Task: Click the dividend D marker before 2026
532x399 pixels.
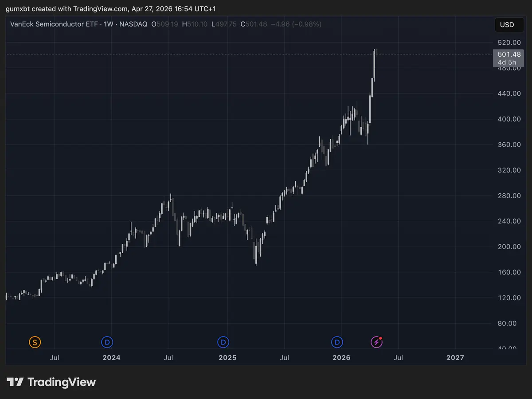Action: click(337, 342)
